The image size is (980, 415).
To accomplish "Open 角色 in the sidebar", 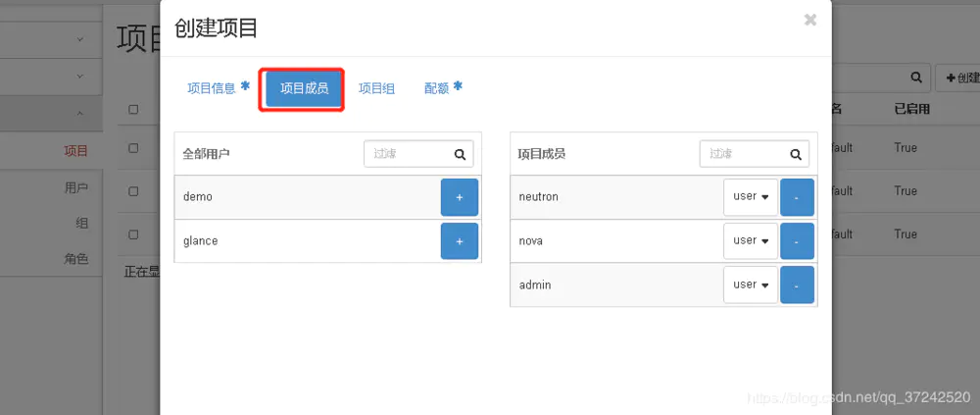I will pos(75,259).
